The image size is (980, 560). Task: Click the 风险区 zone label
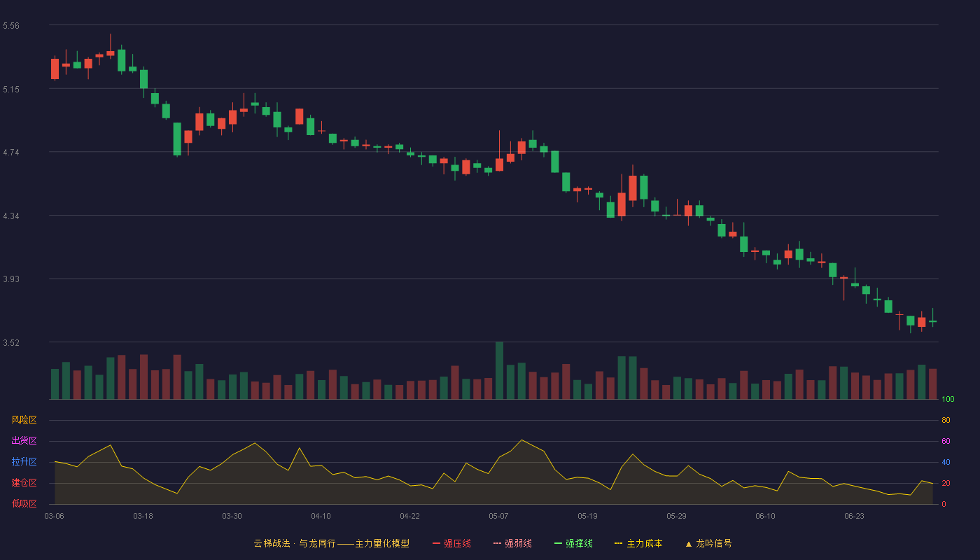[24, 420]
